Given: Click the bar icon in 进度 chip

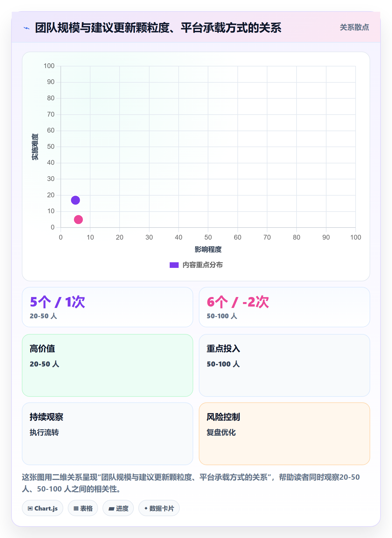Looking at the screenshot, I should tap(111, 509).
